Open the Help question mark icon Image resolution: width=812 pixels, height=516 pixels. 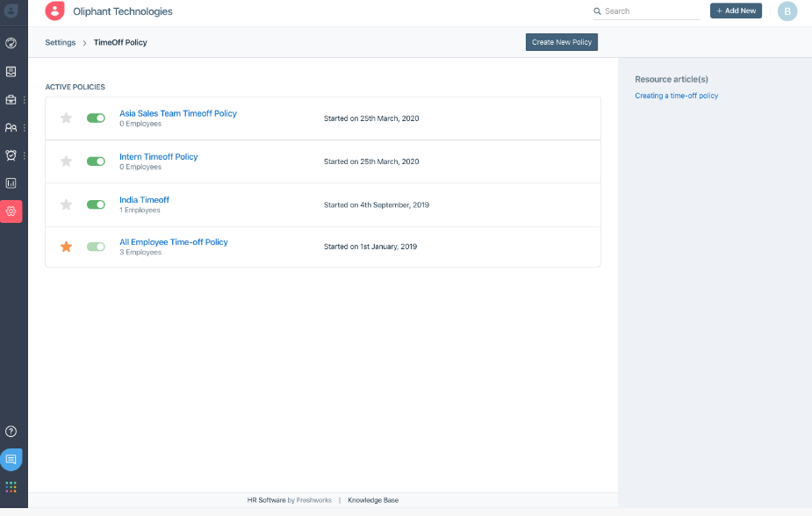[11, 431]
